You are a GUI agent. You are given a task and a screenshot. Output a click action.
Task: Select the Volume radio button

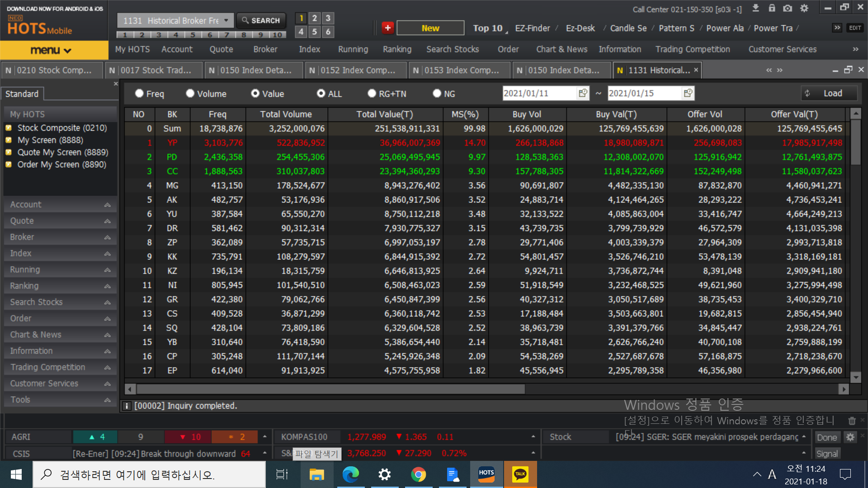click(190, 93)
